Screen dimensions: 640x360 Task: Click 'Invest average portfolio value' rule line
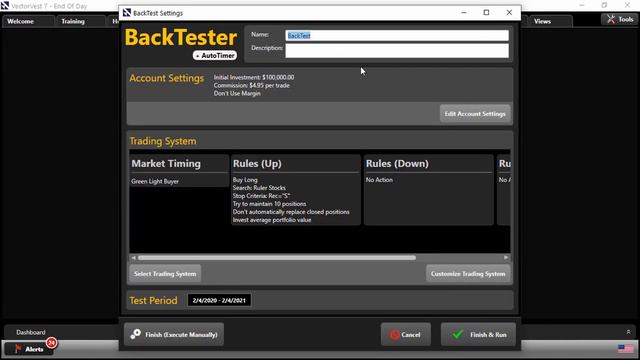[x=272, y=220]
